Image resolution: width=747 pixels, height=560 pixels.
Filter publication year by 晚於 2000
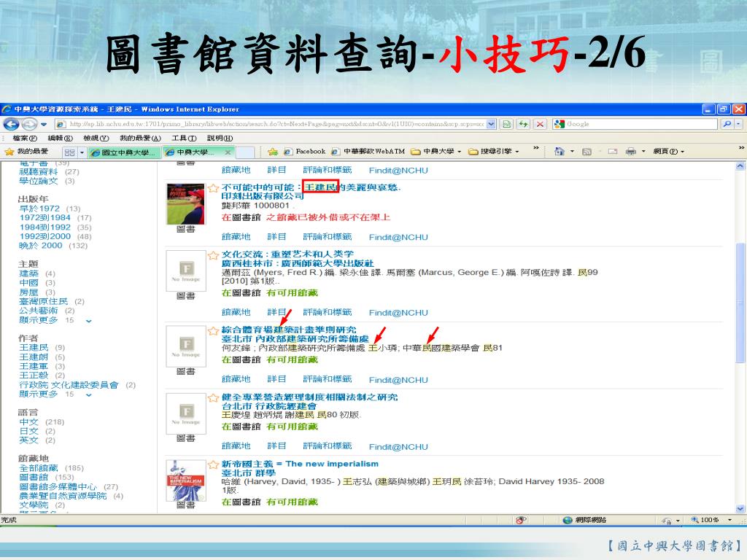(41, 245)
